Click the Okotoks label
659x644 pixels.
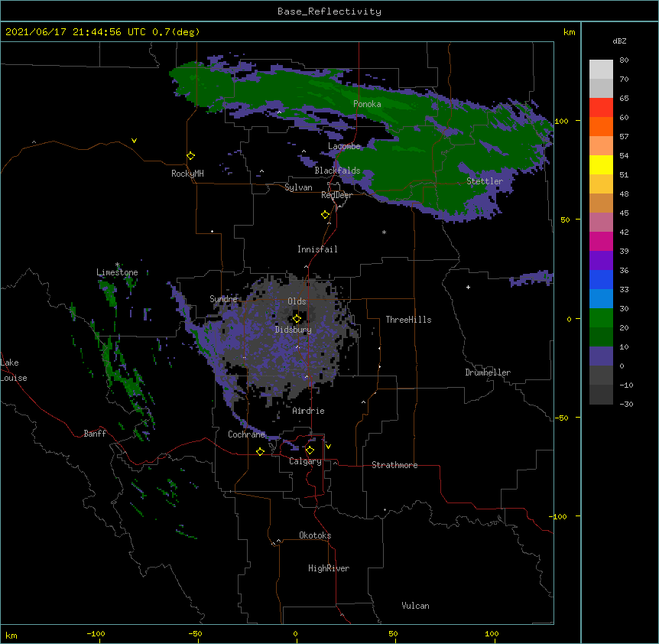(x=315, y=535)
